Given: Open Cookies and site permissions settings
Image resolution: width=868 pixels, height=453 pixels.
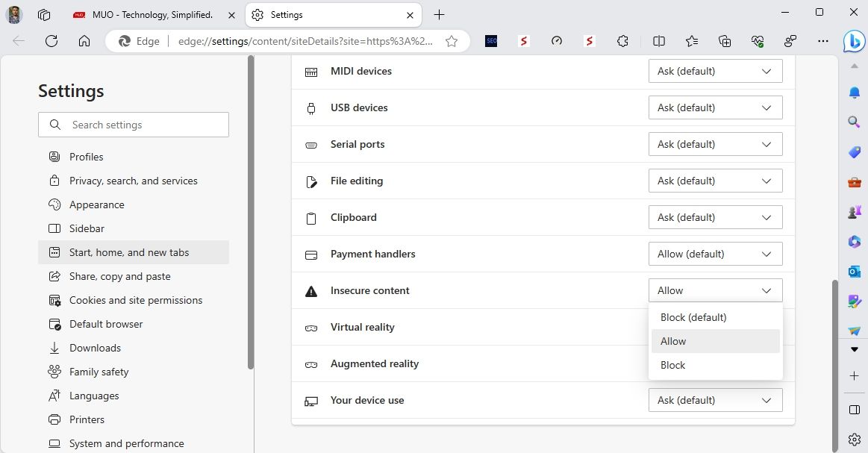Looking at the screenshot, I should pyautogui.click(x=135, y=300).
